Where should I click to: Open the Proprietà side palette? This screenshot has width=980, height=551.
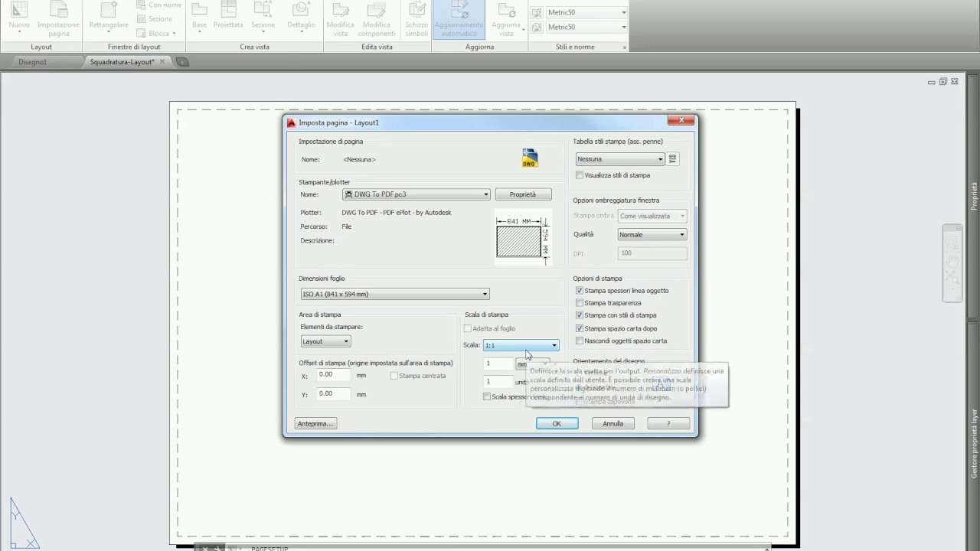(x=974, y=195)
